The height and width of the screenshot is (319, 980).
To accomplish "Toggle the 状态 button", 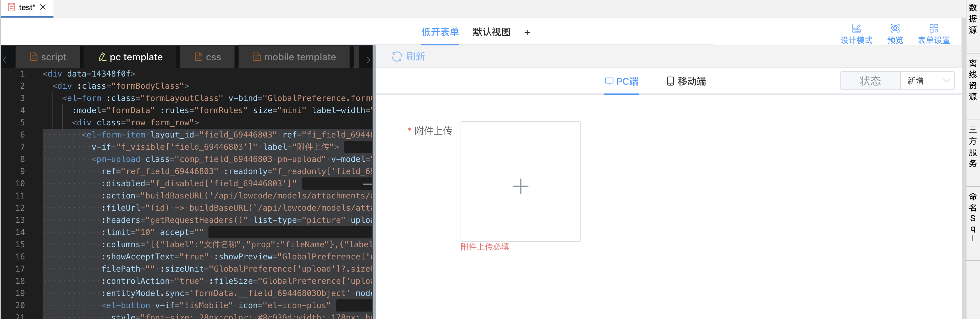I will (x=870, y=81).
